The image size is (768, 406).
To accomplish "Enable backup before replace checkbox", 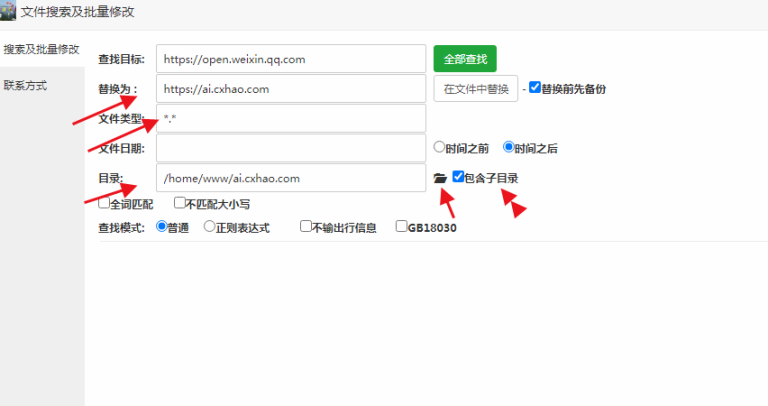I will [535, 88].
